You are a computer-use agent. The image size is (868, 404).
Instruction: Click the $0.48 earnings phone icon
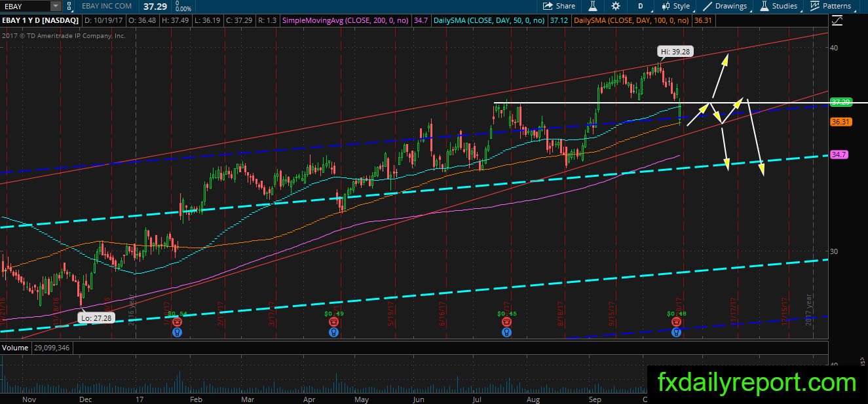[676, 322]
